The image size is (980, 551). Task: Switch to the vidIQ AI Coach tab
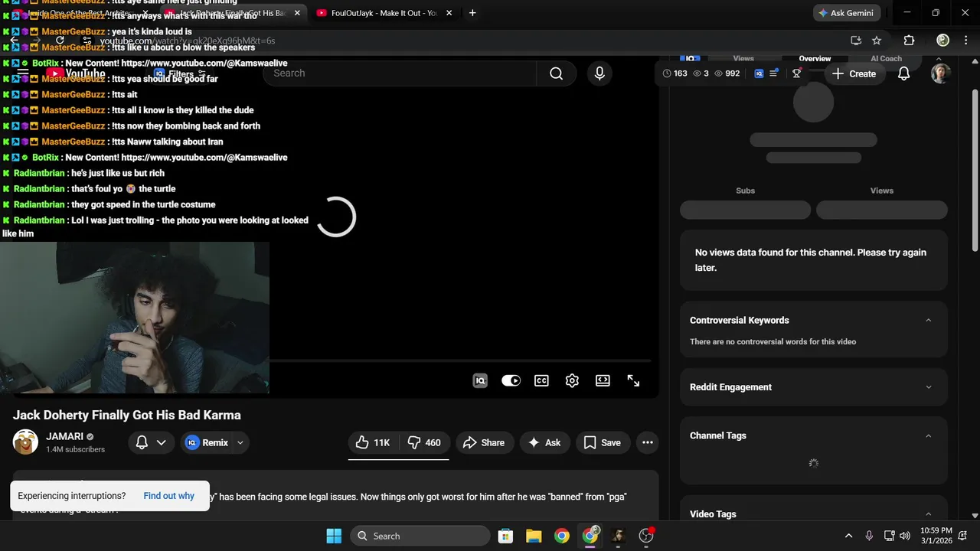point(886,58)
